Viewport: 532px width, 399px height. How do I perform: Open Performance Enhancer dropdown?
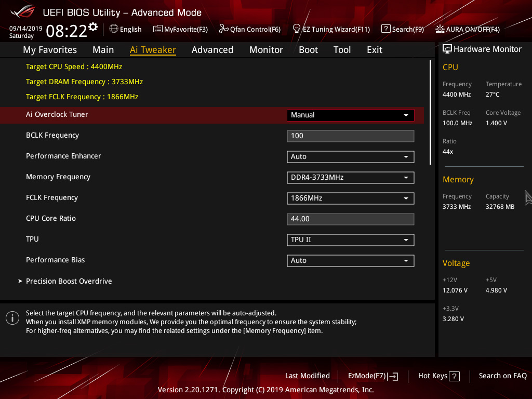tap(351, 157)
